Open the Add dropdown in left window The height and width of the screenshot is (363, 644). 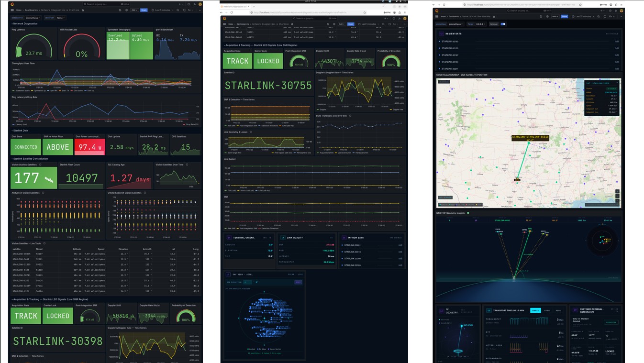[x=134, y=10]
